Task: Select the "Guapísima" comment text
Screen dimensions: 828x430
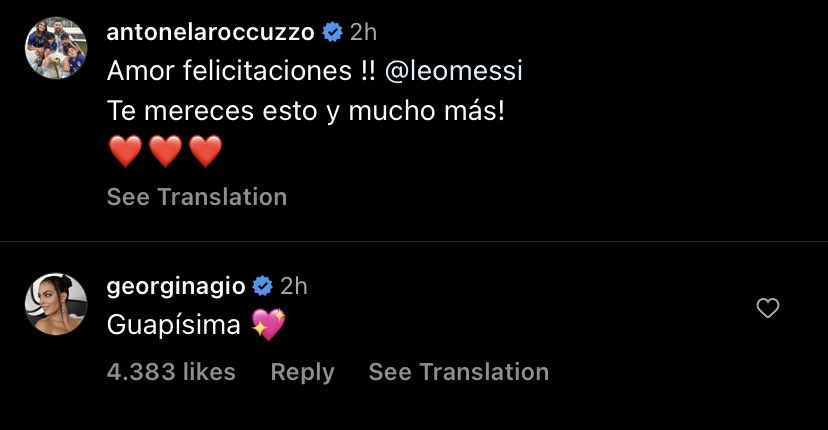Action: 176,325
